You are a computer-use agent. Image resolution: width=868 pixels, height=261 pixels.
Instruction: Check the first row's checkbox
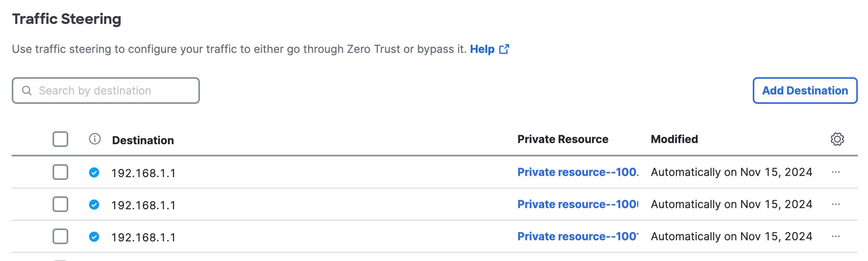click(x=60, y=172)
